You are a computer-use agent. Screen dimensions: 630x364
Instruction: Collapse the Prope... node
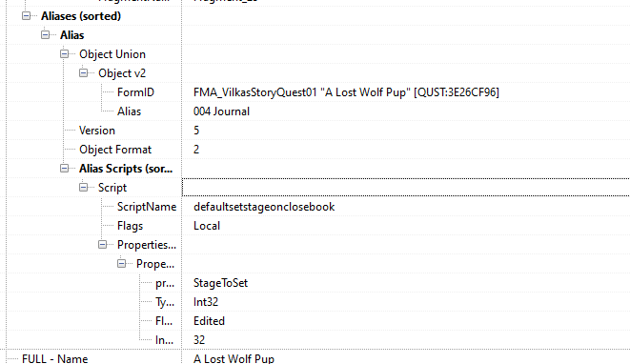point(121,264)
